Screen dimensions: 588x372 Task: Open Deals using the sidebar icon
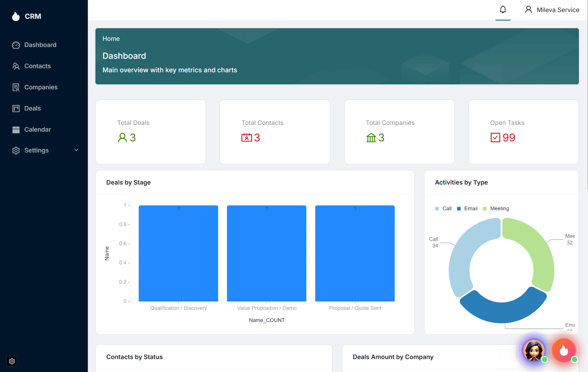[16, 108]
